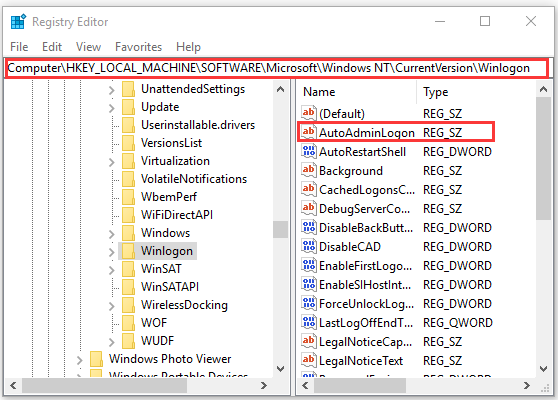Click values pane vertical scroll down arrow
The width and height of the screenshot is (558, 400).
click(x=543, y=369)
